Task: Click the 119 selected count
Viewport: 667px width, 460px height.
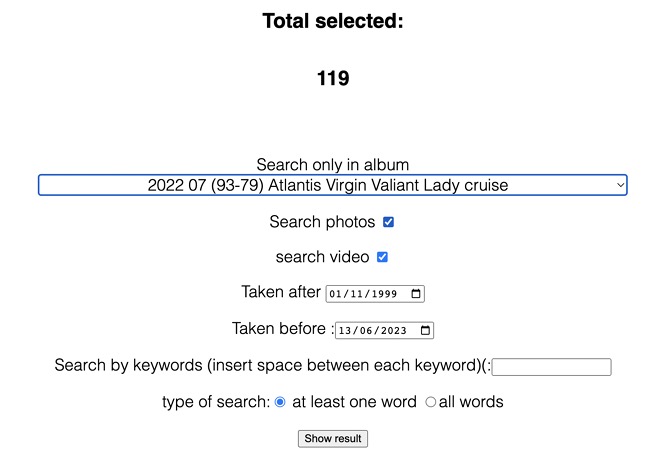Action: click(333, 78)
